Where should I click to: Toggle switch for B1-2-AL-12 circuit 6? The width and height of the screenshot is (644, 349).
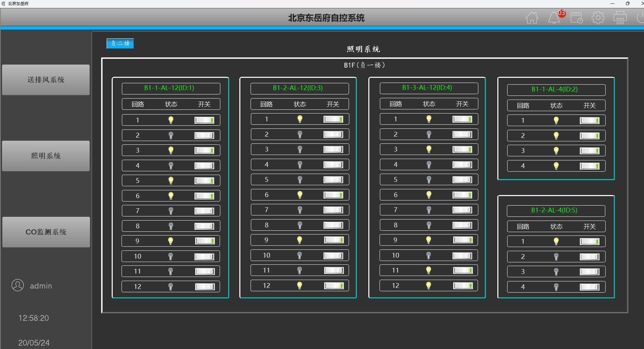333,195
